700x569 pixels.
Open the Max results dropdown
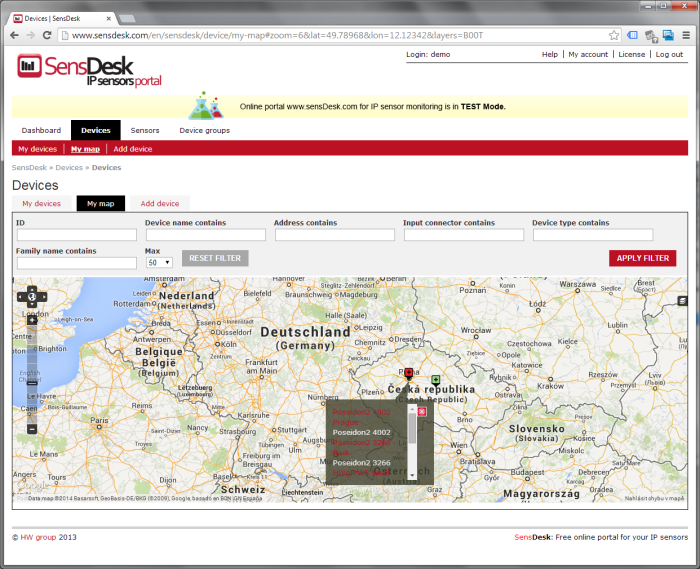[159, 262]
